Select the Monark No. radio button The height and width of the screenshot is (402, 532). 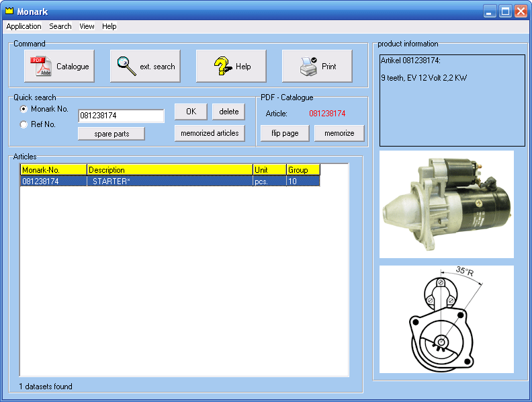coord(24,109)
